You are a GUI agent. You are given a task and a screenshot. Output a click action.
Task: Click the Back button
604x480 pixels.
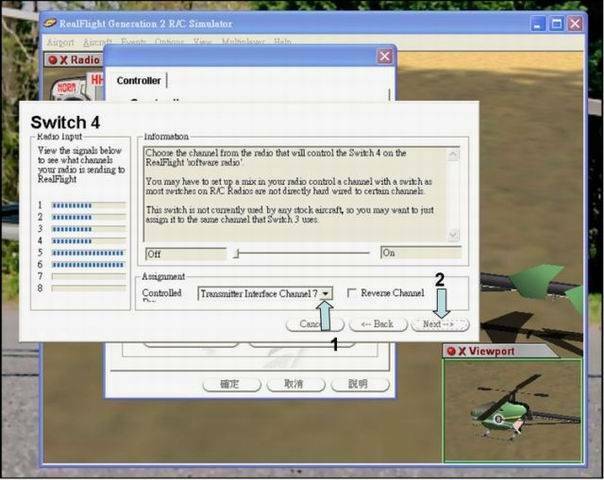[x=378, y=325]
